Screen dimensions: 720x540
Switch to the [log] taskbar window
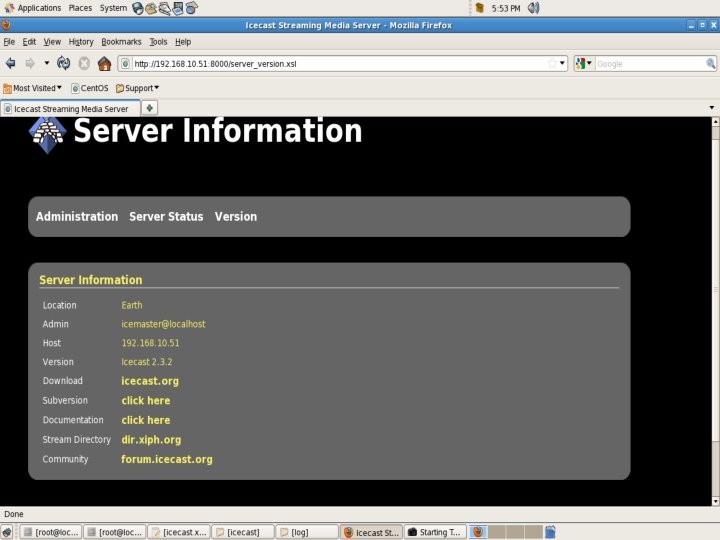tap(307, 532)
